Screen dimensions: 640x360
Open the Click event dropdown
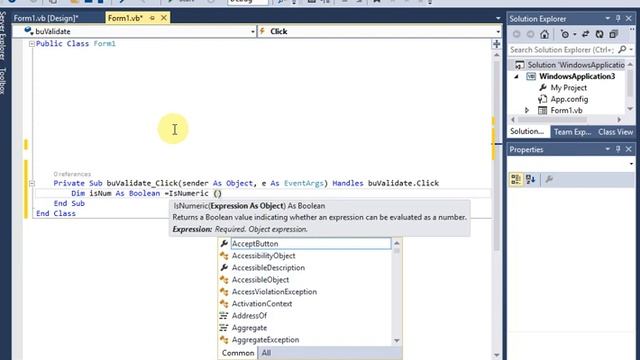coord(498,31)
